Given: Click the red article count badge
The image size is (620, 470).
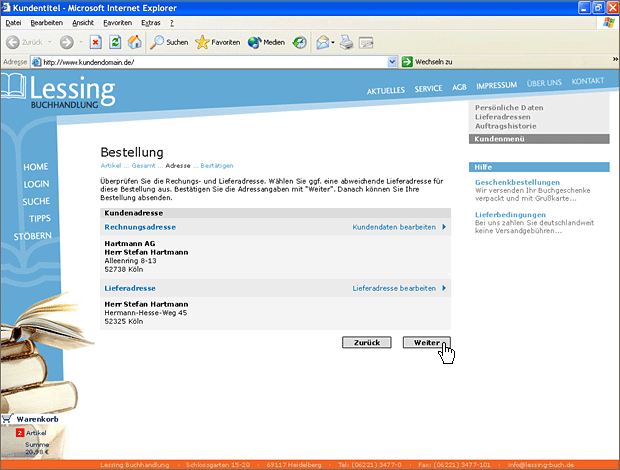Looking at the screenshot, I should (20, 433).
